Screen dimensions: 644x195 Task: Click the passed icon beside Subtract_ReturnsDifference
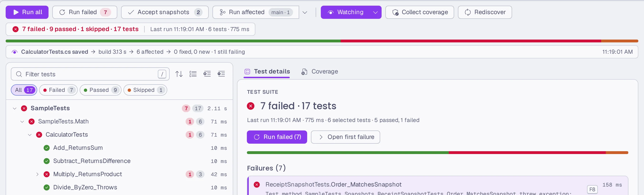click(x=46, y=161)
